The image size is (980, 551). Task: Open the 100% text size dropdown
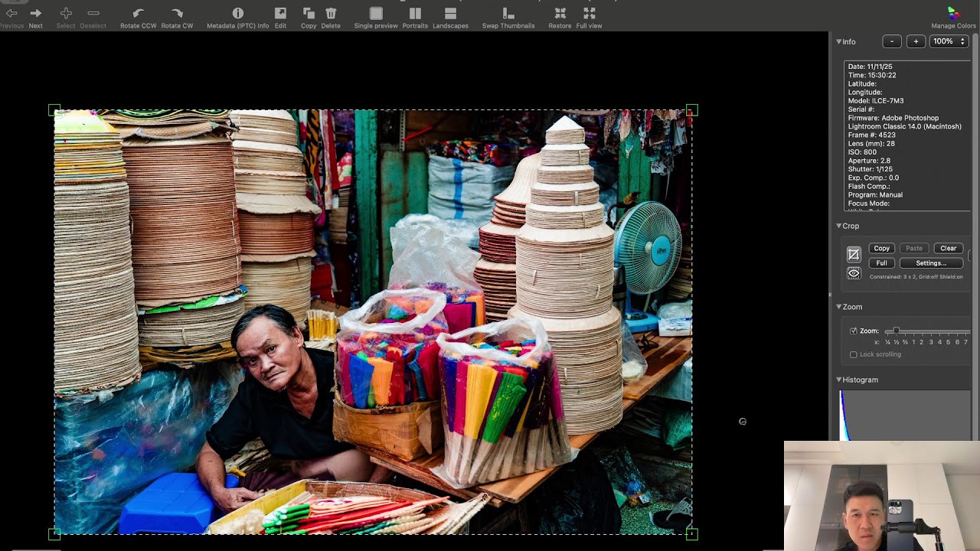(x=949, y=41)
